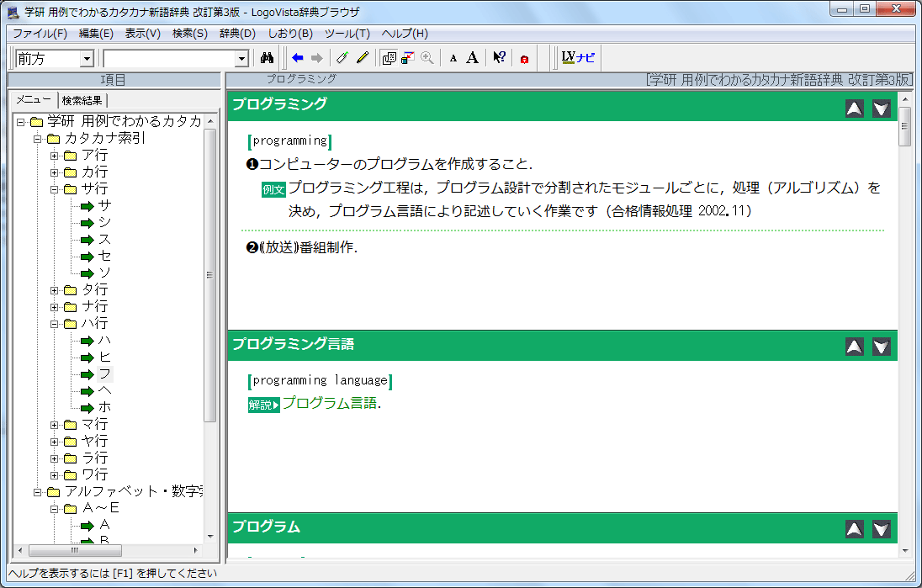The height and width of the screenshot is (588, 922).
Task: Click the yellow highlighter marker icon
Action: (363, 58)
